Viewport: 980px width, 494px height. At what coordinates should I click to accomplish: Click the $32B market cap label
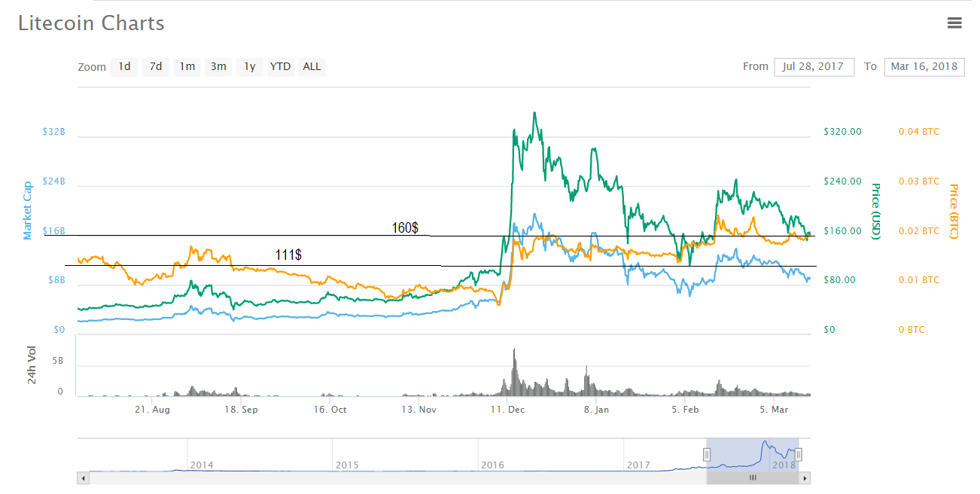pyautogui.click(x=54, y=132)
